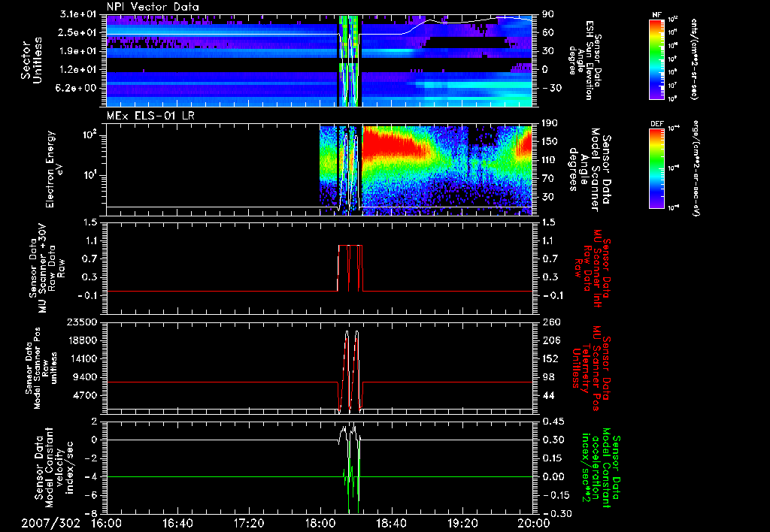The width and height of the screenshot is (770, 532).
Task: Click the red 'MU Scanner Pos Telemetry Unitless' label
Action: pos(593,368)
